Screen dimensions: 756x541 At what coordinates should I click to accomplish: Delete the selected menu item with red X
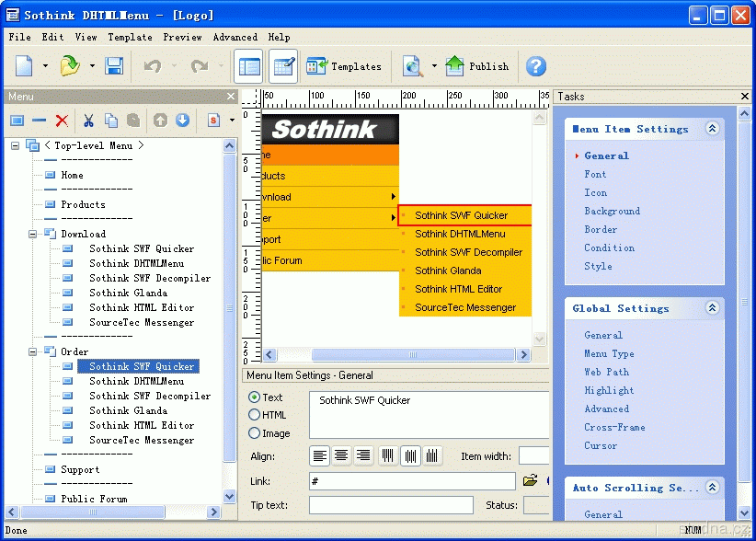(x=62, y=121)
